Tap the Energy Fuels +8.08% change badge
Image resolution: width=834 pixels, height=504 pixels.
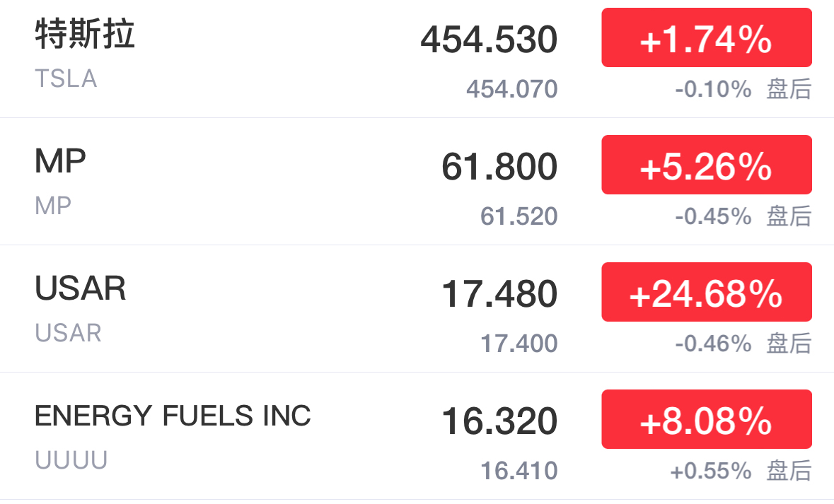(x=706, y=420)
